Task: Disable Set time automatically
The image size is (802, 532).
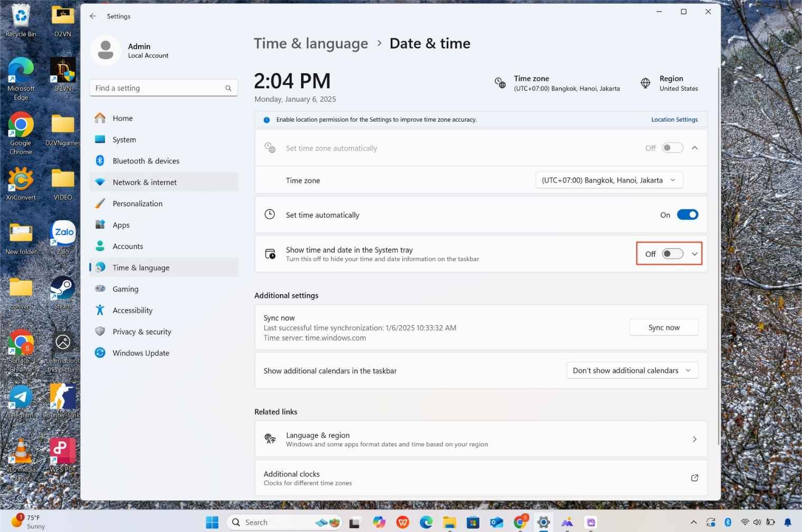Action: (x=687, y=215)
